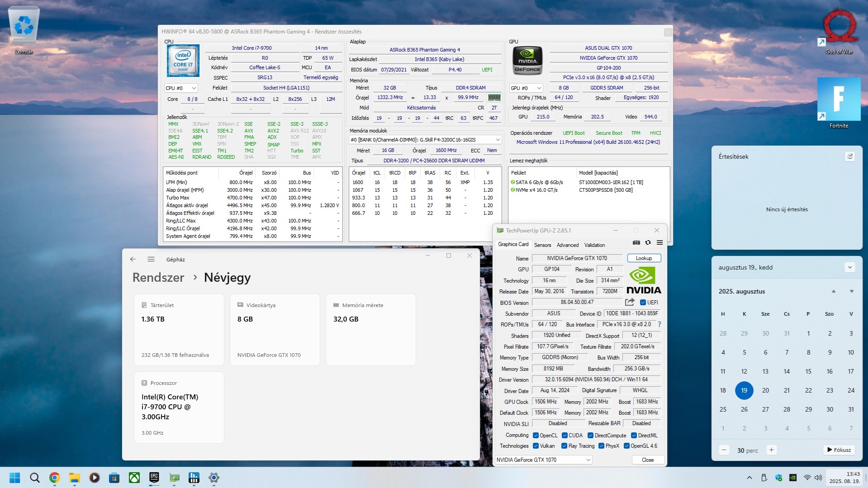
Task: Open the Recycle Bin (Lomtár) desktop icon
Action: pyautogui.click(x=24, y=30)
